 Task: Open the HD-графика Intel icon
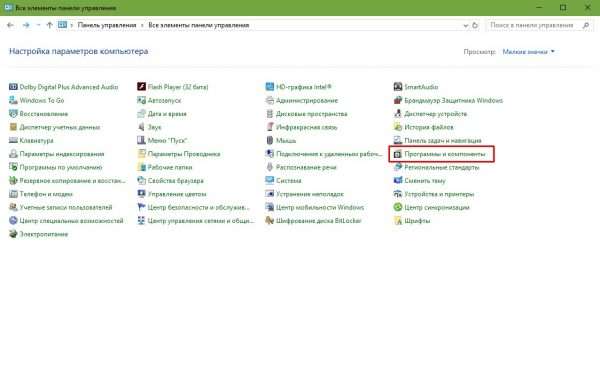click(269, 87)
